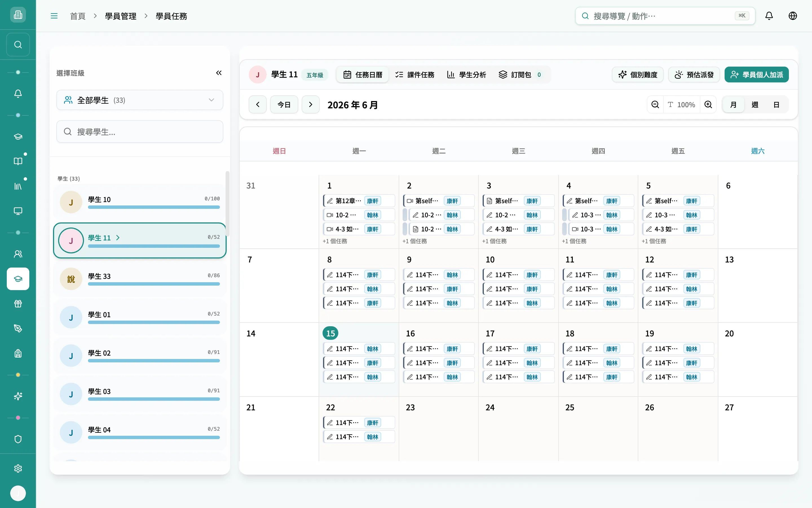Open the highlighted date 15

[330, 333]
